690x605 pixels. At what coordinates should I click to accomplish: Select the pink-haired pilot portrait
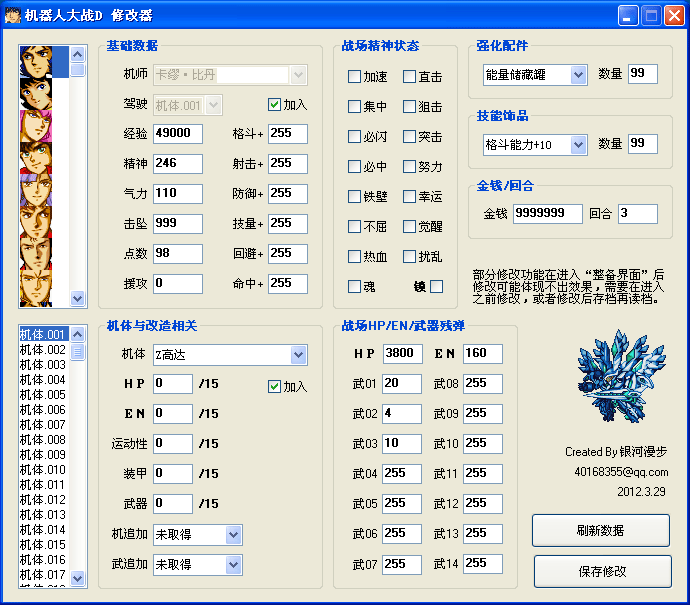click(x=36, y=125)
